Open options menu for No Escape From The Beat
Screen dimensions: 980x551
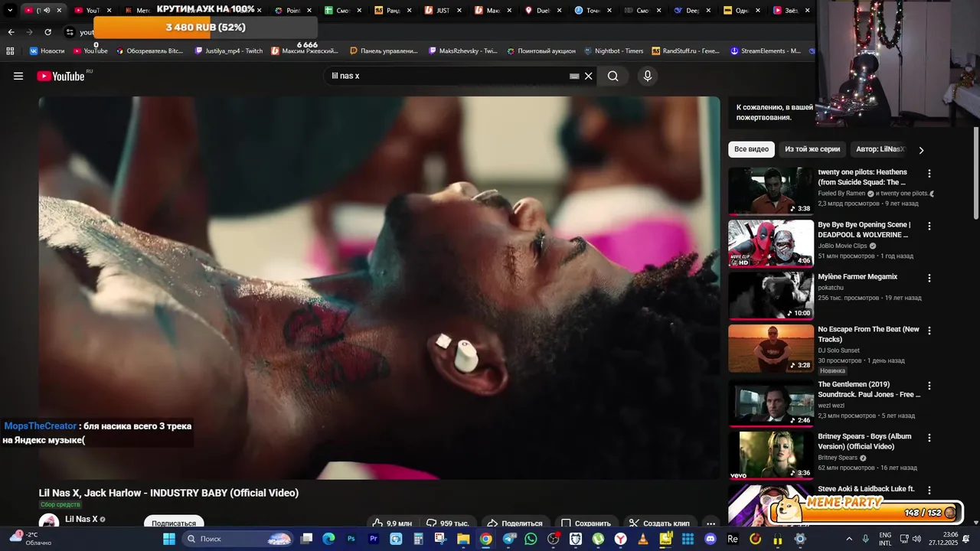point(929,331)
